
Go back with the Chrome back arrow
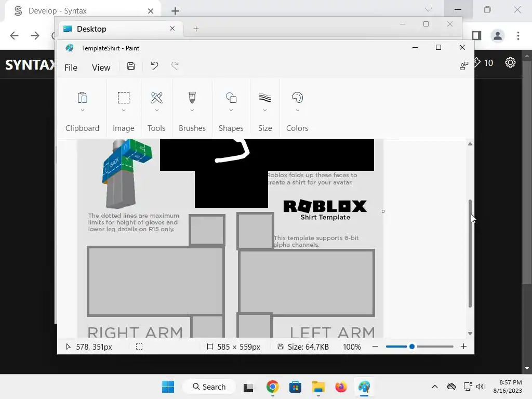14,36
